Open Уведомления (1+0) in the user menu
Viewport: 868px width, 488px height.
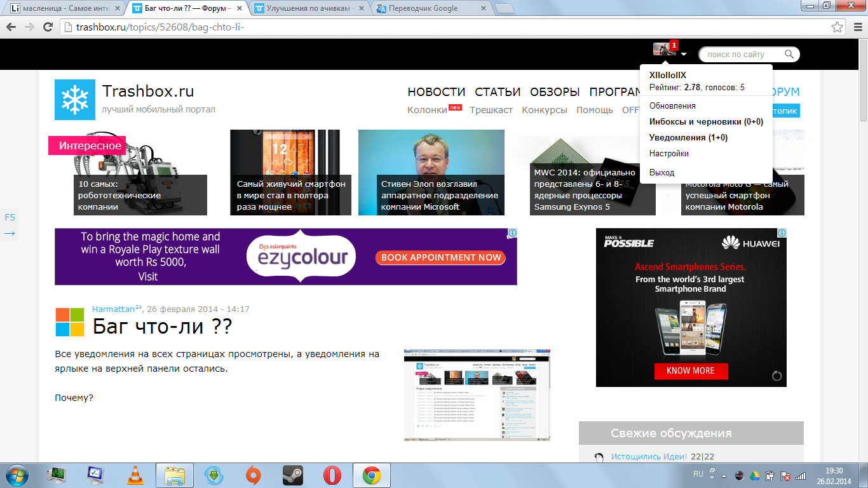tap(688, 138)
